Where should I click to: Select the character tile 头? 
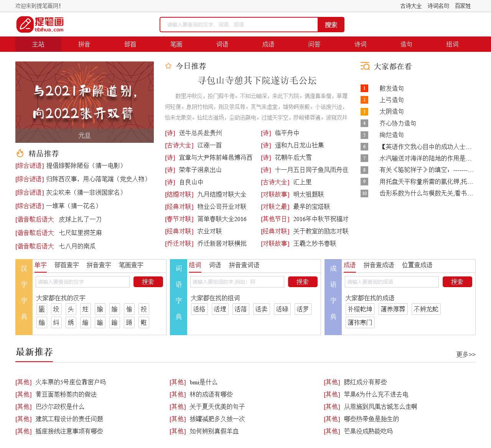(x=71, y=309)
